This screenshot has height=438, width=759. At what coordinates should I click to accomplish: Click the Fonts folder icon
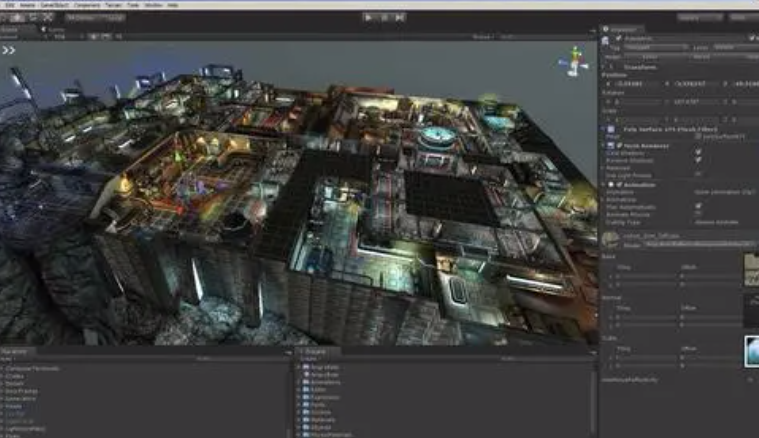pos(306,405)
